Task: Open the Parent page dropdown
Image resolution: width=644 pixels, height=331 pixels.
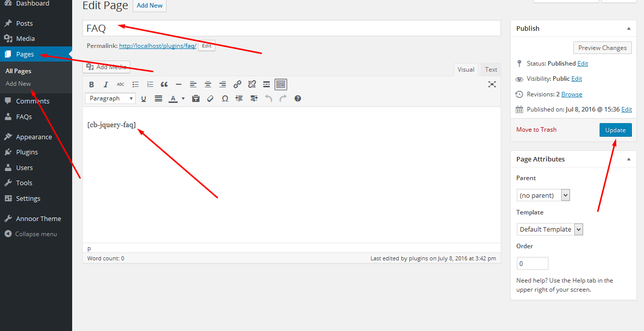Action: click(543, 195)
